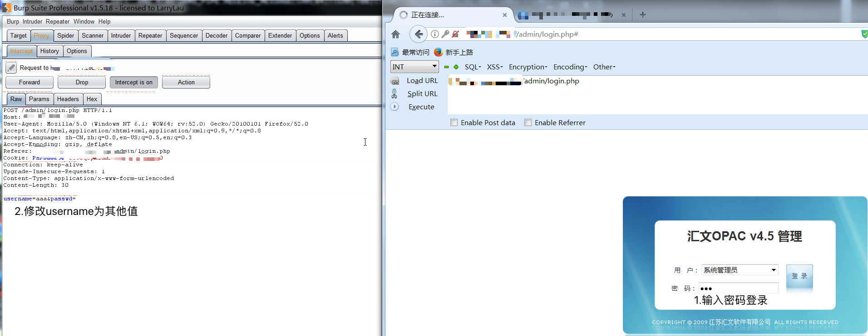Click the Action button
868x336 pixels.
(186, 82)
